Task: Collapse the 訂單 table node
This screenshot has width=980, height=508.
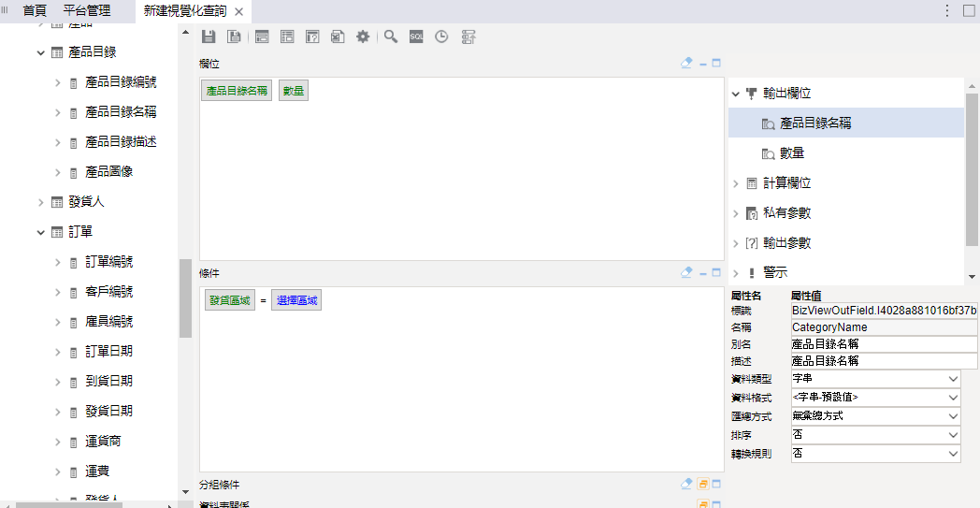Action: pos(41,232)
